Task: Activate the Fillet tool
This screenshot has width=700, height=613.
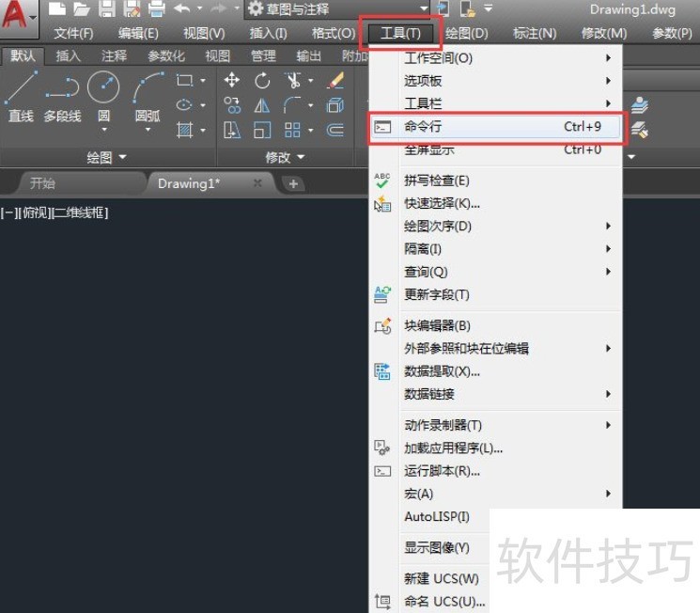Action: click(x=292, y=105)
